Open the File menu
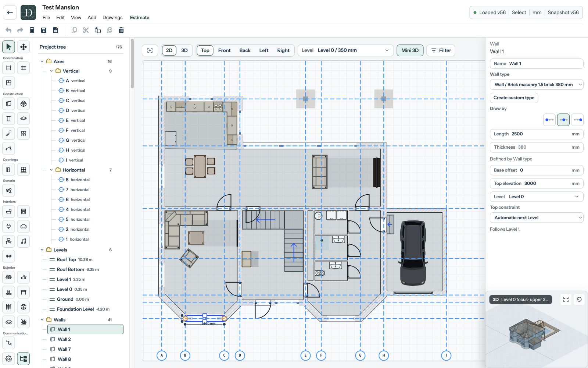This screenshot has width=588, height=368. [x=46, y=18]
